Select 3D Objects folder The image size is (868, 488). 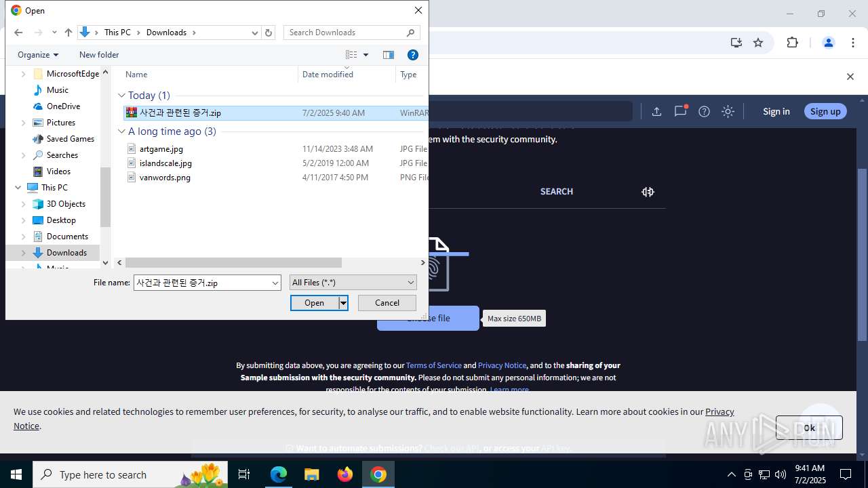pos(66,204)
